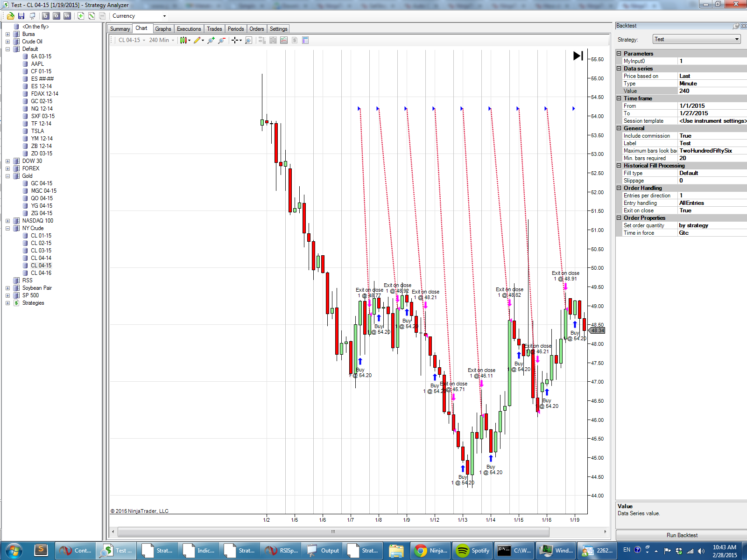Click the zoom out icon with red minus
The image size is (747, 560).
[x=222, y=40]
